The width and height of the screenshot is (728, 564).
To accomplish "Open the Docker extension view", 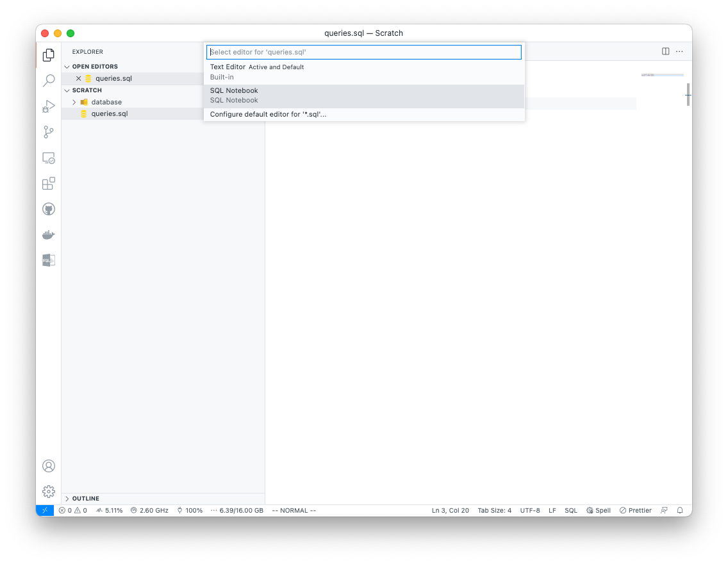I will pyautogui.click(x=48, y=234).
